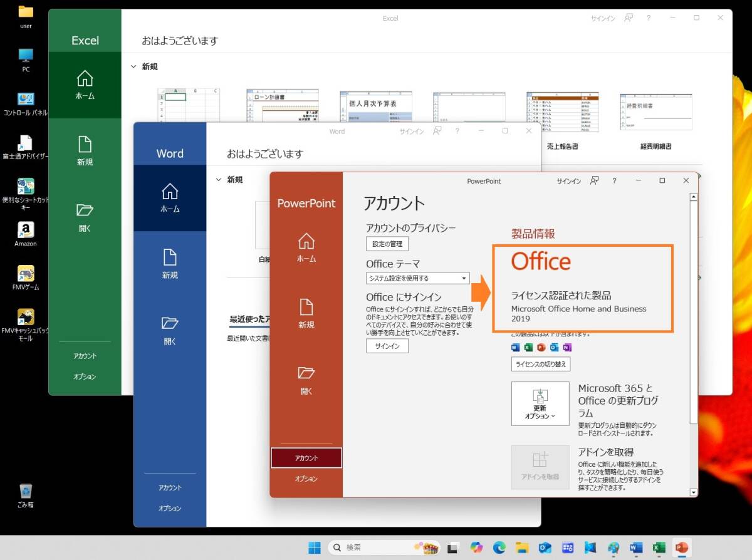Click the Home icon in PowerPoint sidebar
The height and width of the screenshot is (560, 752).
coord(306,241)
